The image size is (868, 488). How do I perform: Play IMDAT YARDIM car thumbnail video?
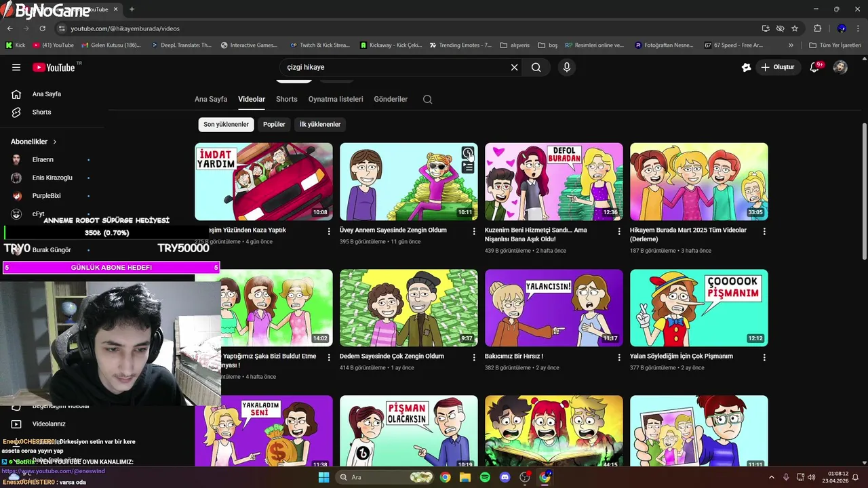pos(264,181)
